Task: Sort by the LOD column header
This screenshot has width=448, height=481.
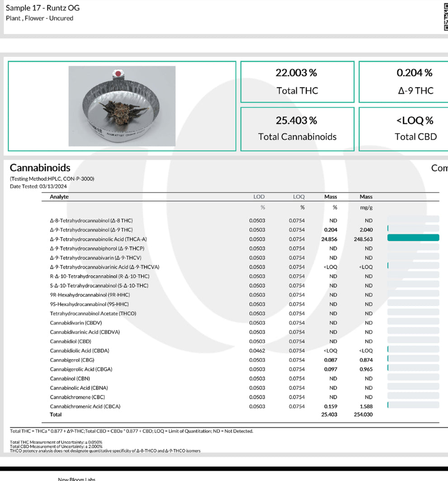Action: (259, 197)
